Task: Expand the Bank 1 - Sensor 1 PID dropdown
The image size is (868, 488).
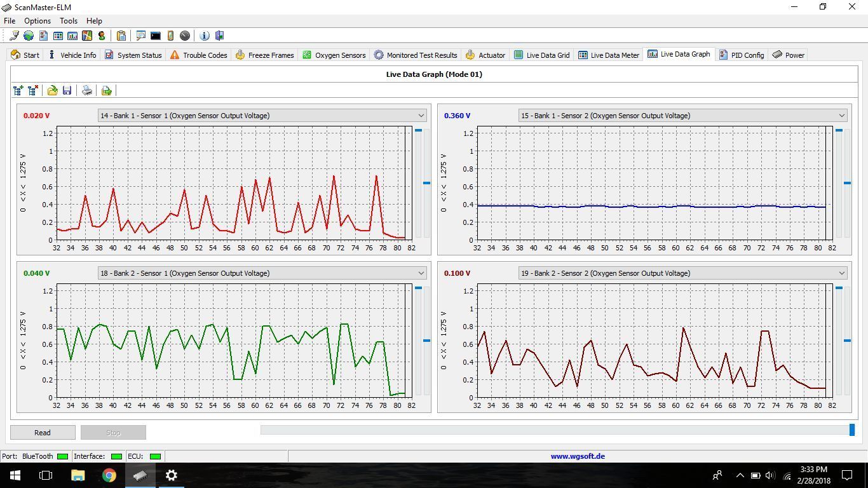Action: click(421, 116)
